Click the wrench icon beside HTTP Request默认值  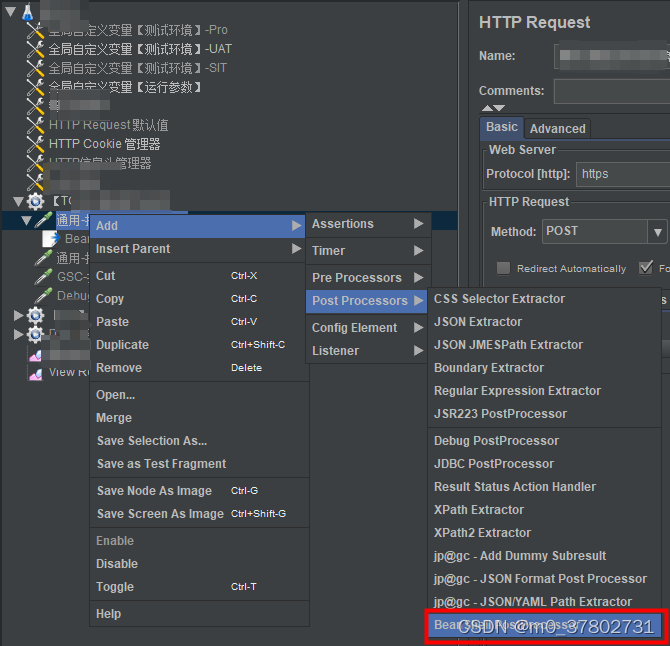[35, 125]
